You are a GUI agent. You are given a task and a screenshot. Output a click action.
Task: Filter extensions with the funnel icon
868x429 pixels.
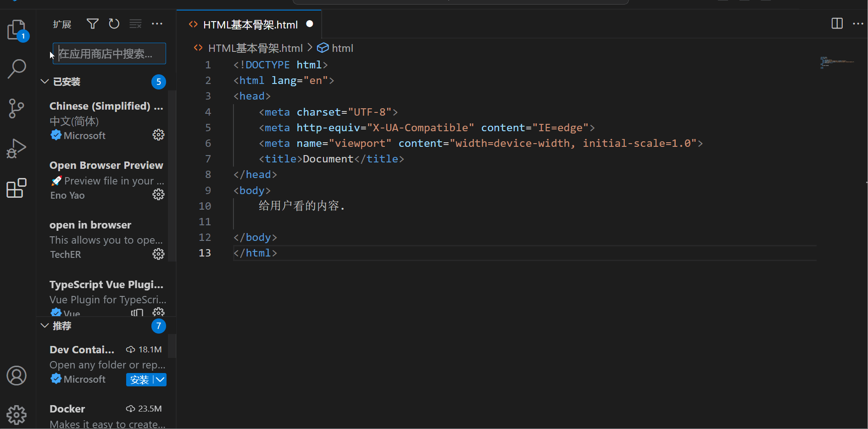[93, 24]
